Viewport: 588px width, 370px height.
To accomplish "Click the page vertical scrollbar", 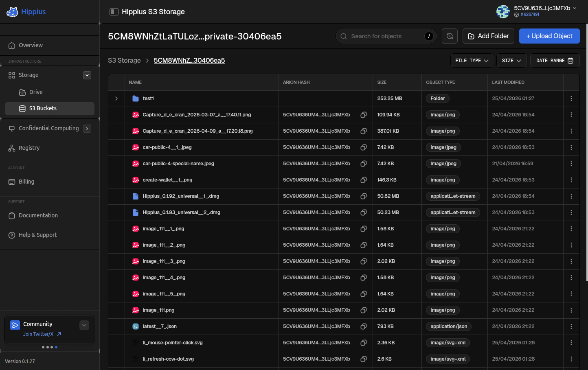I will coord(587,153).
